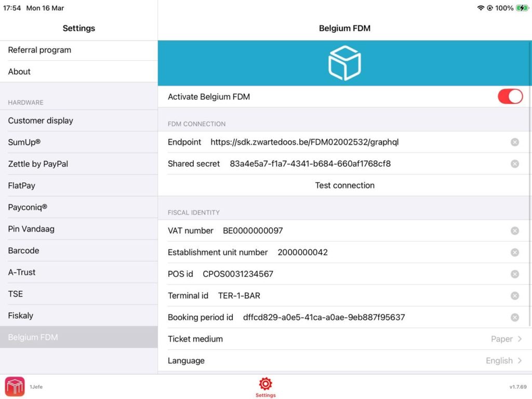Clear the Establishment unit number

pos(514,252)
